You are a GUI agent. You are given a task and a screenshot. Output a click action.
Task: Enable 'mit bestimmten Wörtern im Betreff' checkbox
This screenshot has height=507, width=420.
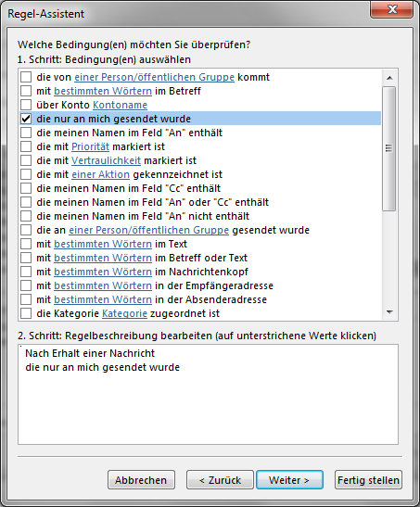coord(26,91)
